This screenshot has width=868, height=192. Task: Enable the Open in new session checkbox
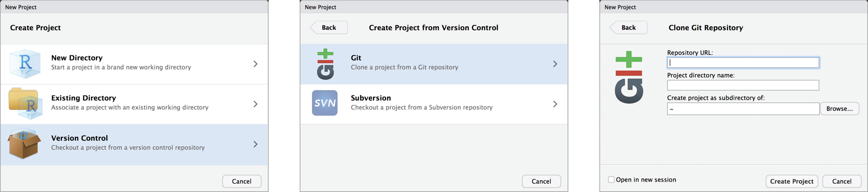pos(611,179)
